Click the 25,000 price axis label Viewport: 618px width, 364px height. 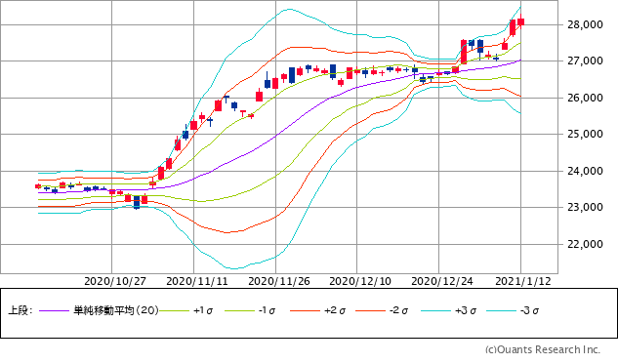coord(585,135)
